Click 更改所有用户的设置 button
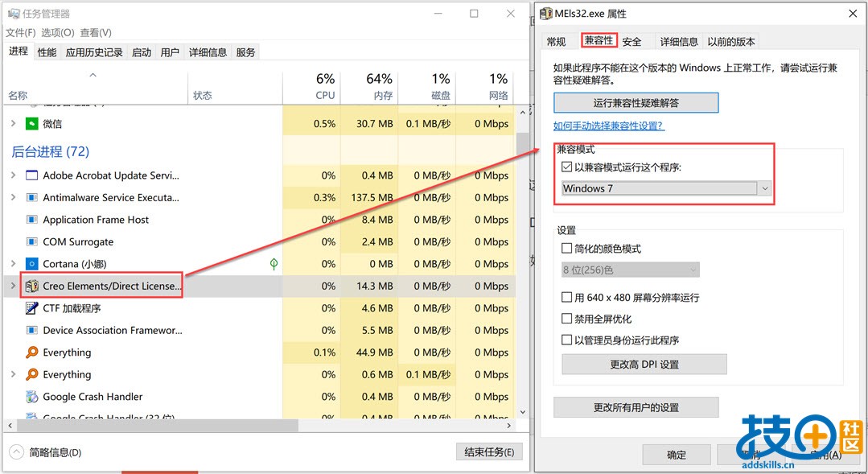Viewport: 868px width, 474px height. pos(636,407)
